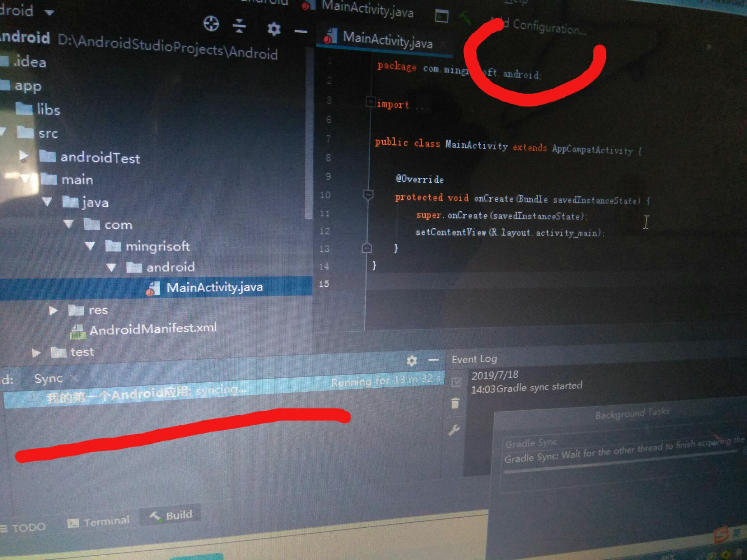The height and width of the screenshot is (560, 747).
Task: Hide the Build panel with minus icon
Action: 433,360
